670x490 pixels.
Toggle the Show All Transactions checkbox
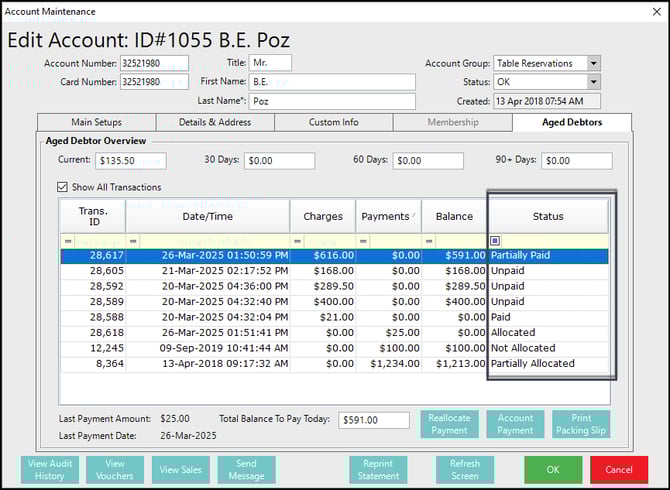[64, 187]
